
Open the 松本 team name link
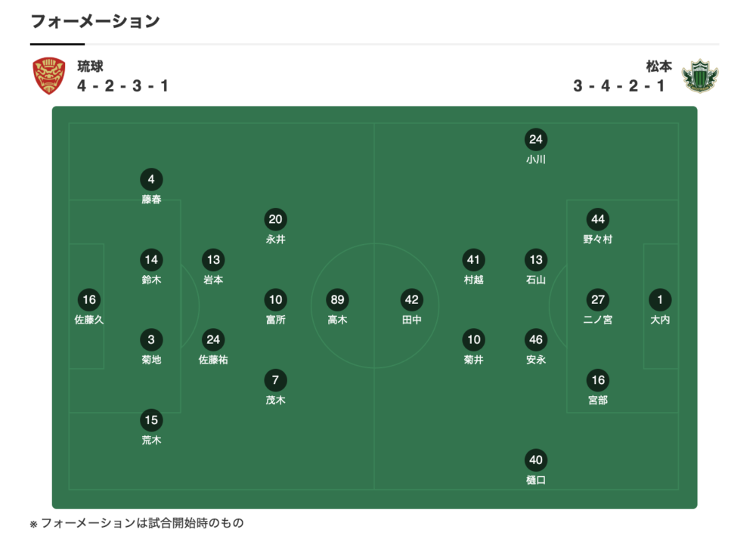pyautogui.click(x=658, y=67)
